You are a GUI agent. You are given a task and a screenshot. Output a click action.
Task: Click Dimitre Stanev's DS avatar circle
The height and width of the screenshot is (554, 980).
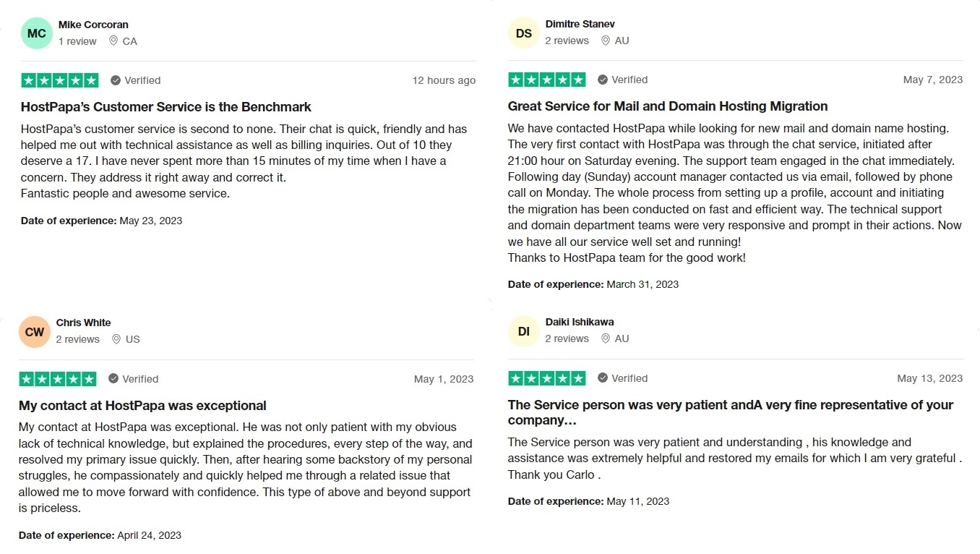tap(524, 33)
